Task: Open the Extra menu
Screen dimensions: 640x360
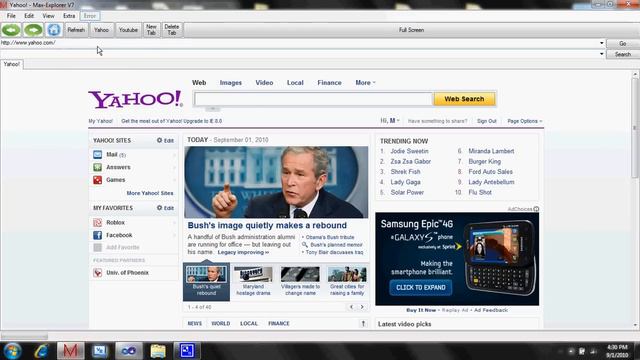Action: point(69,16)
